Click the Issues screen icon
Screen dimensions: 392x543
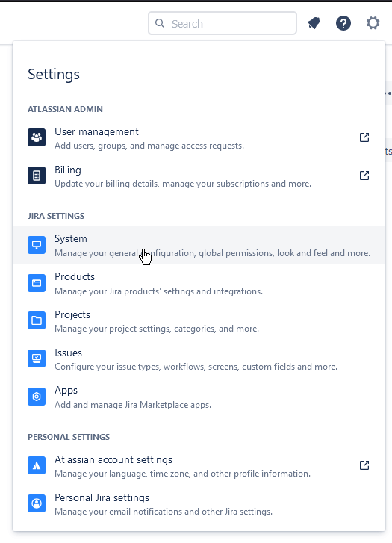pos(37,359)
